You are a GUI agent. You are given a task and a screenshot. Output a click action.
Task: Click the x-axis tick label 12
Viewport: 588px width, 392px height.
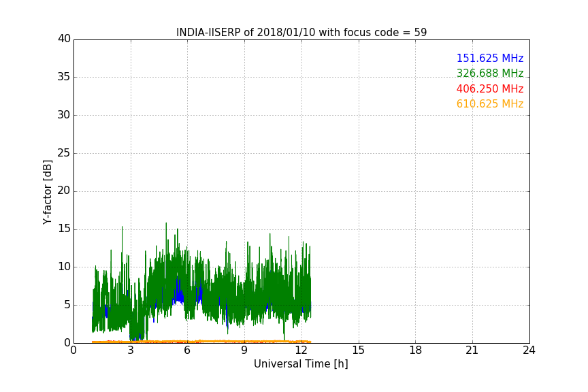pyautogui.click(x=301, y=350)
